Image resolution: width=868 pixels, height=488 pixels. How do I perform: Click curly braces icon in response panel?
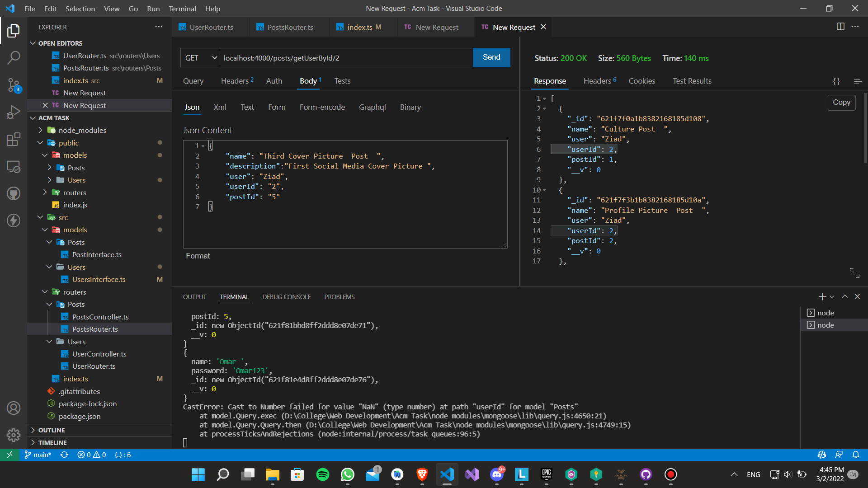(x=836, y=81)
